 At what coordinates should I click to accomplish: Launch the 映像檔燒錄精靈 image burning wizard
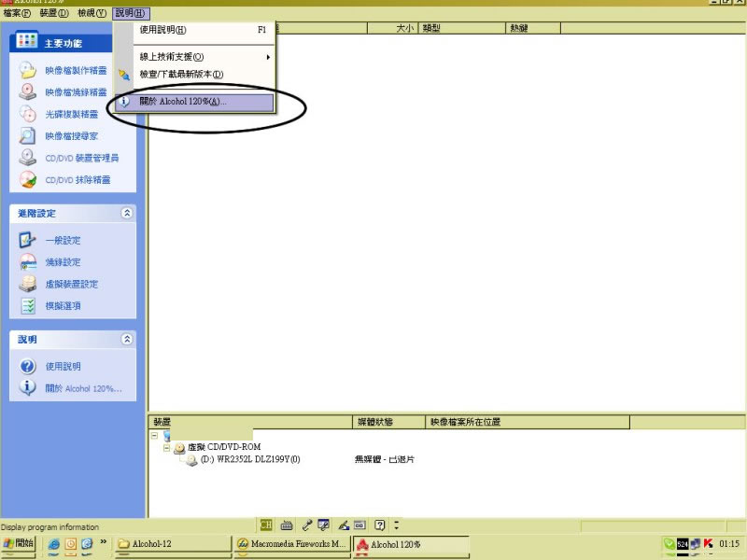pyautogui.click(x=76, y=92)
